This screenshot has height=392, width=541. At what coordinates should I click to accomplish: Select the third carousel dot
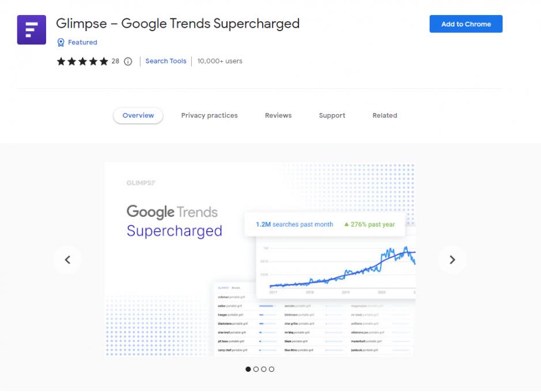[x=264, y=369]
